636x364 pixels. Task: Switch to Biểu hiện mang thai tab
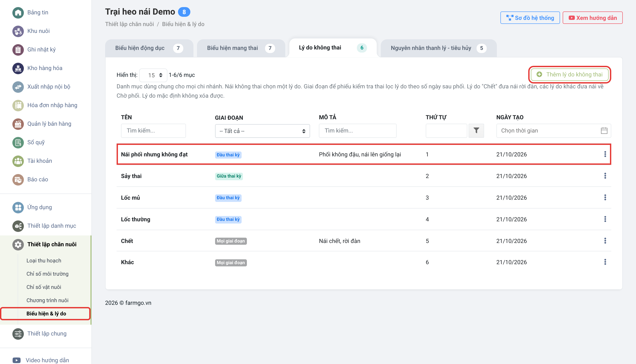pyautogui.click(x=241, y=48)
